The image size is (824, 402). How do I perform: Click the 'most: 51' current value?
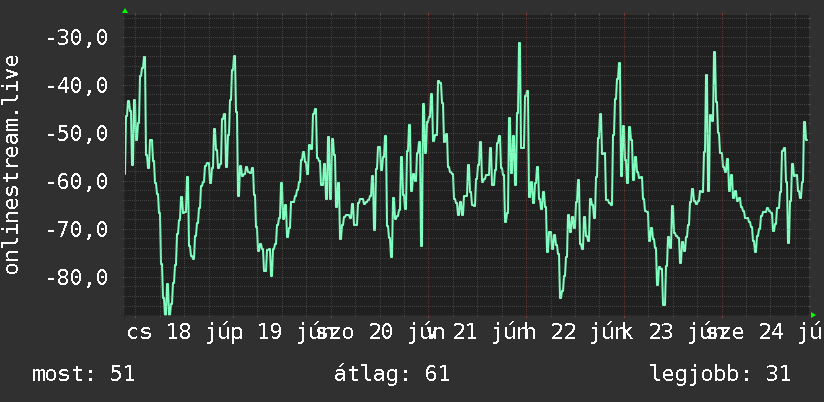(x=84, y=374)
